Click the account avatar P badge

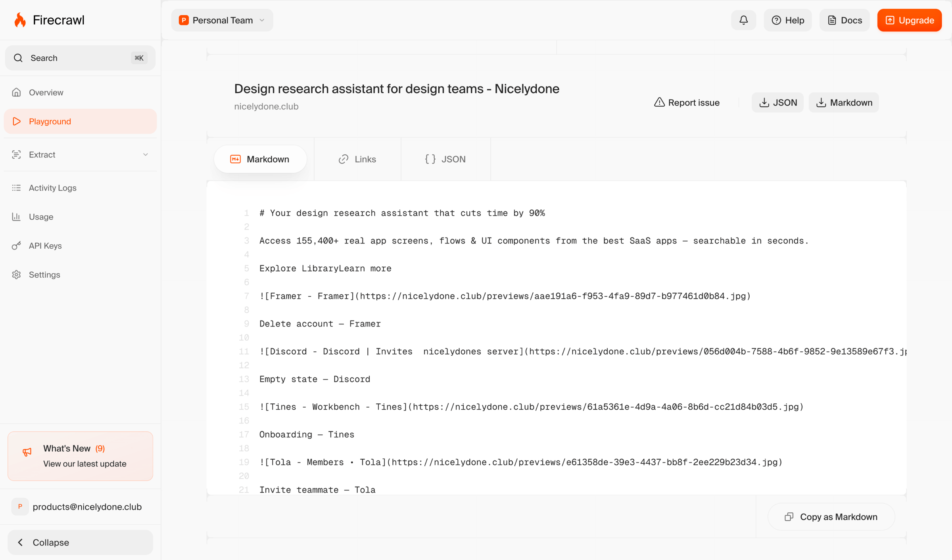(20, 506)
